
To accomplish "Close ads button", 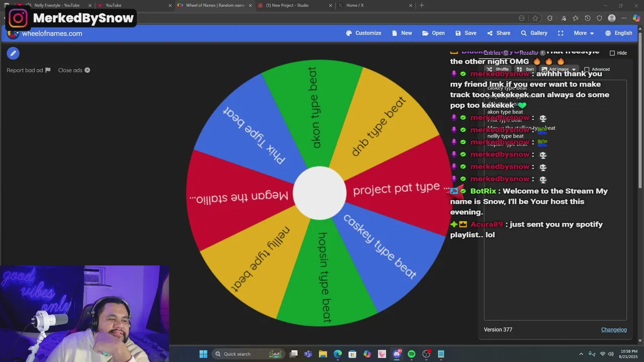I will point(74,70).
